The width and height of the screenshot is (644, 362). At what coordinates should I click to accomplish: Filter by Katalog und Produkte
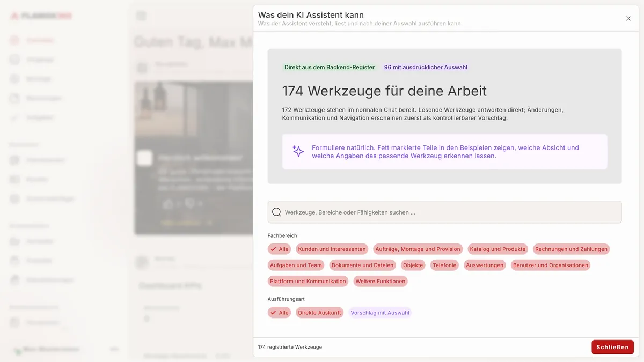click(x=497, y=249)
